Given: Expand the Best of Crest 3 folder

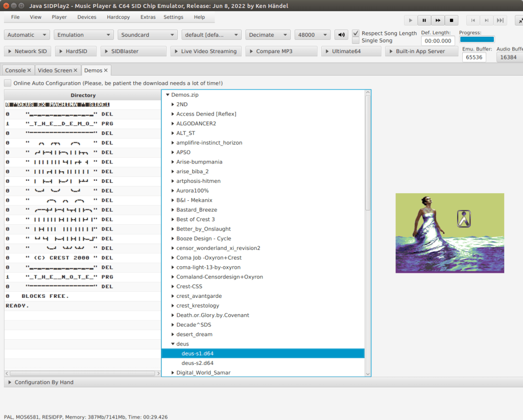Looking at the screenshot, I should [172, 219].
